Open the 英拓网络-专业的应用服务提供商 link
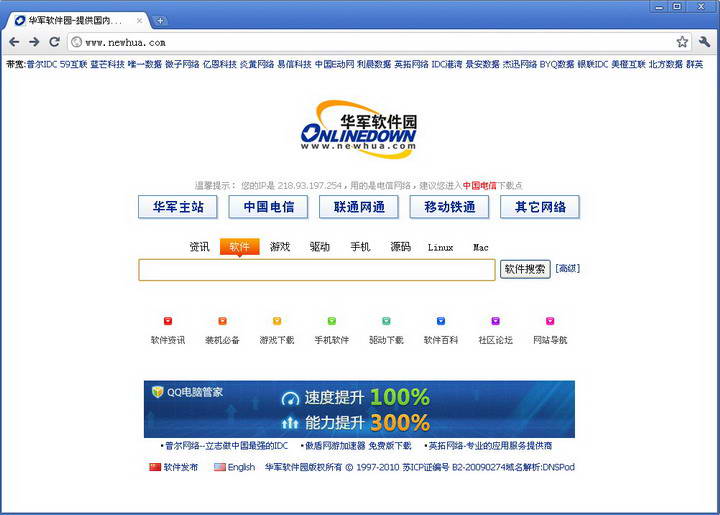 [x=490, y=446]
